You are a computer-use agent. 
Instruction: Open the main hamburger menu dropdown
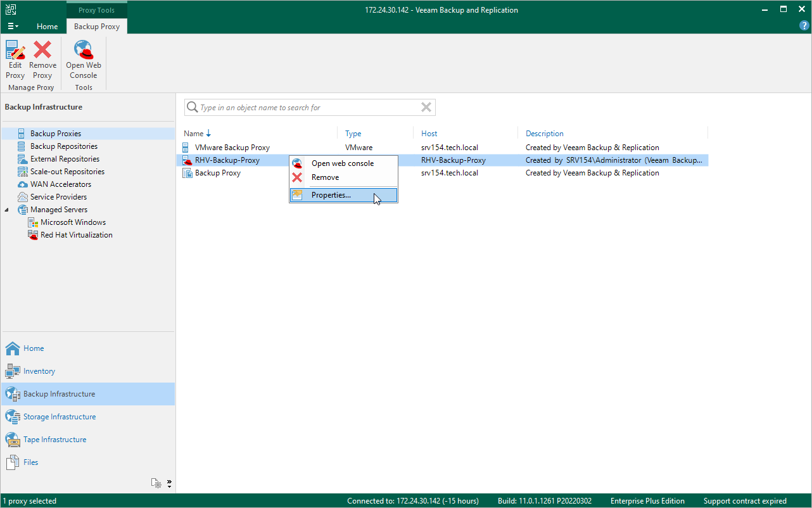(x=13, y=27)
